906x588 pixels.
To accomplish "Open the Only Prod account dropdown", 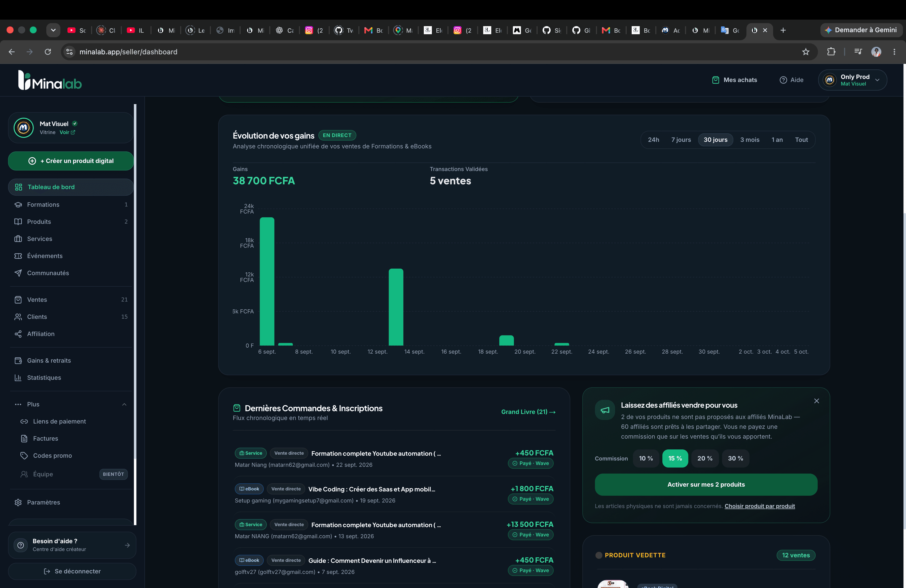I will pos(852,80).
